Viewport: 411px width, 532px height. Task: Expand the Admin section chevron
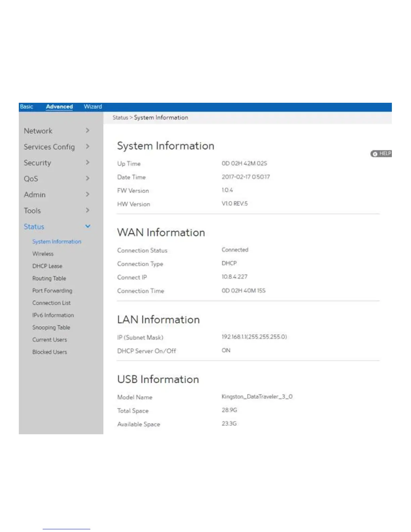click(88, 194)
